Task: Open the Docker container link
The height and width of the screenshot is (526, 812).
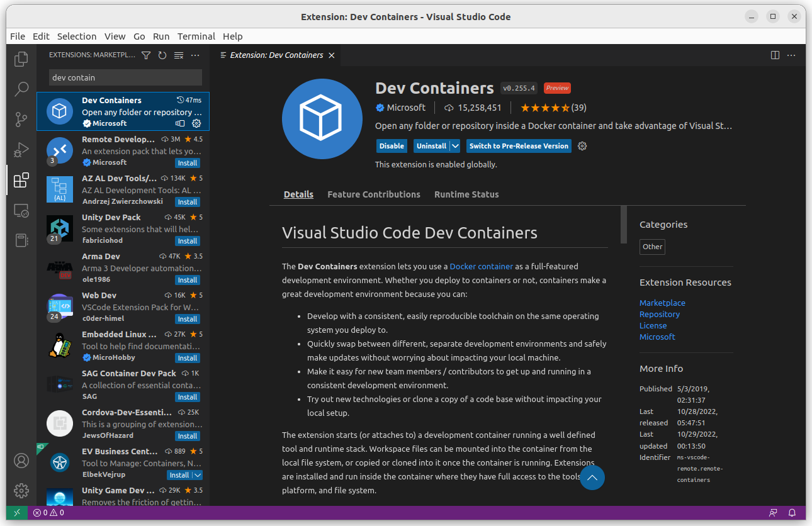Action: click(x=481, y=267)
